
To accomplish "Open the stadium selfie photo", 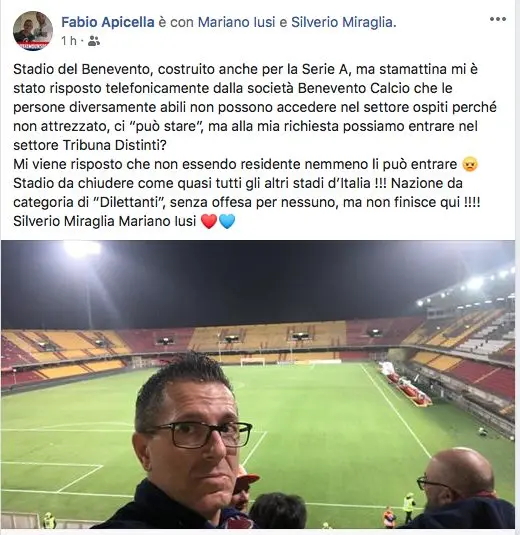I will coord(258,385).
